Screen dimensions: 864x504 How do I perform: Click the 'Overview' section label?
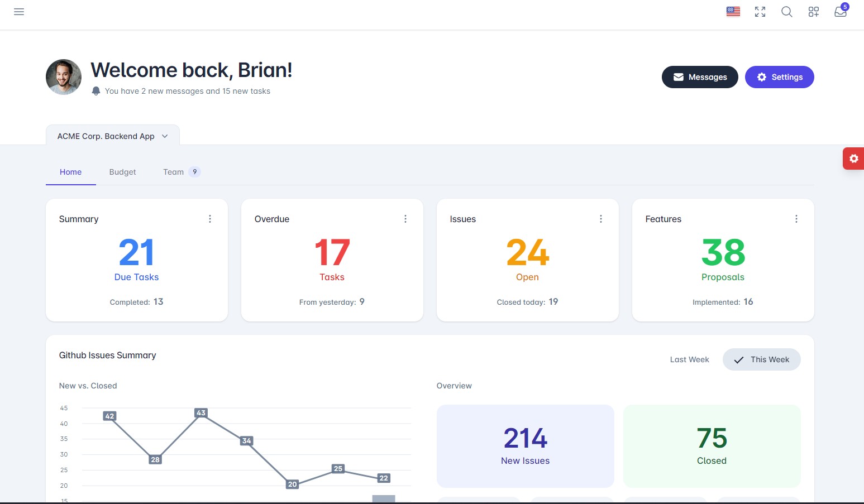point(454,386)
